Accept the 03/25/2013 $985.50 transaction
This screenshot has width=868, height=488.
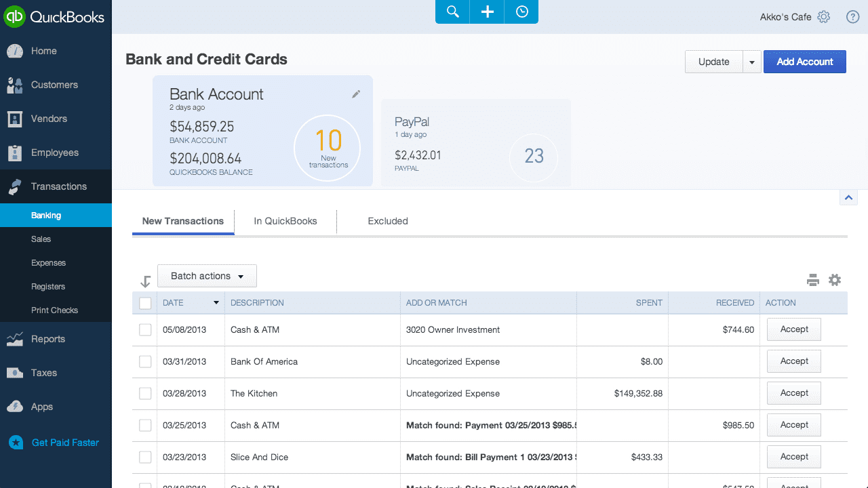point(794,425)
